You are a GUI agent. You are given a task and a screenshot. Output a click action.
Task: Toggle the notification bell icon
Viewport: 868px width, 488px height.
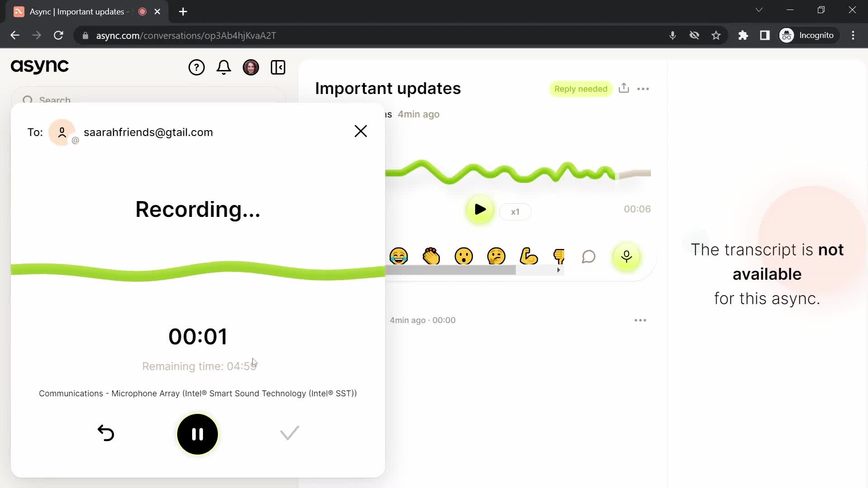pos(224,66)
